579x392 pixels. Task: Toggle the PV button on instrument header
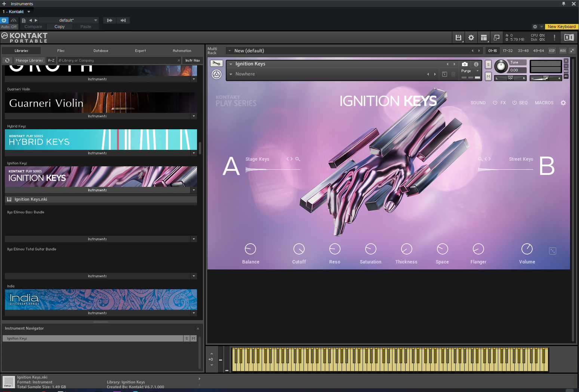coord(566,76)
